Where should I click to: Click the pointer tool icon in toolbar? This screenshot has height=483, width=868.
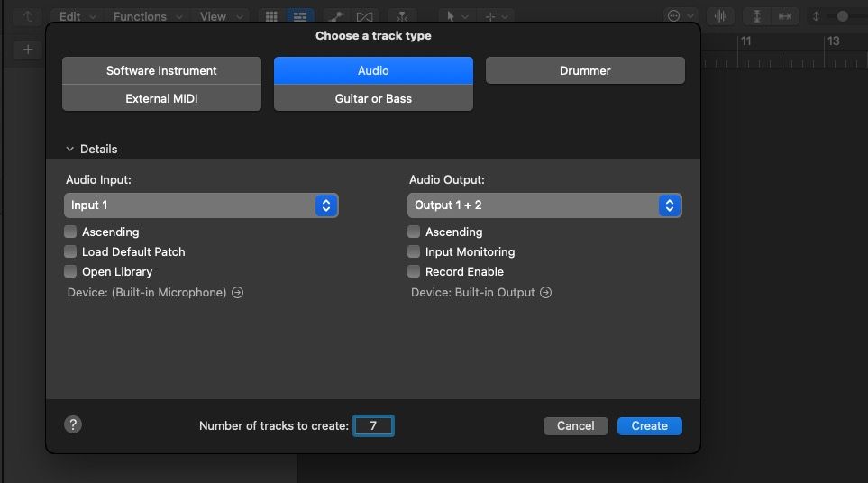450,16
